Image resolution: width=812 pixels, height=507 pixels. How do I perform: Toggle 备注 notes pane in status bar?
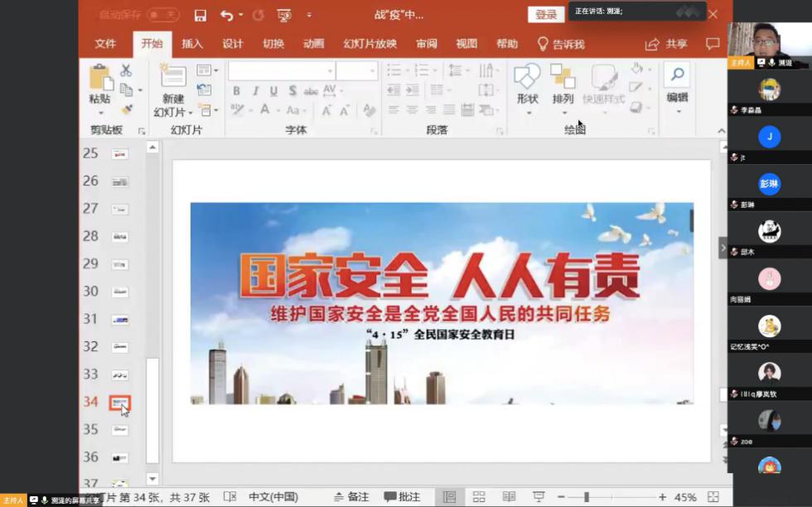[x=351, y=497]
